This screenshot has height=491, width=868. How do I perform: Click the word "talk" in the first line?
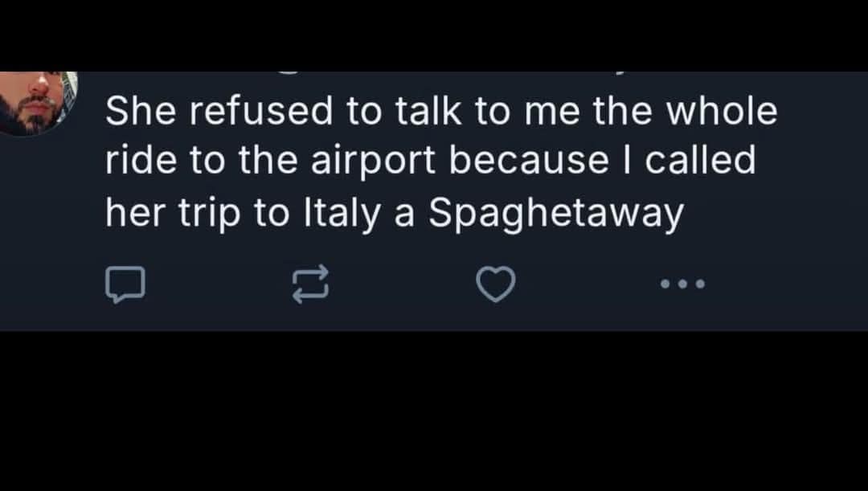coord(428,112)
